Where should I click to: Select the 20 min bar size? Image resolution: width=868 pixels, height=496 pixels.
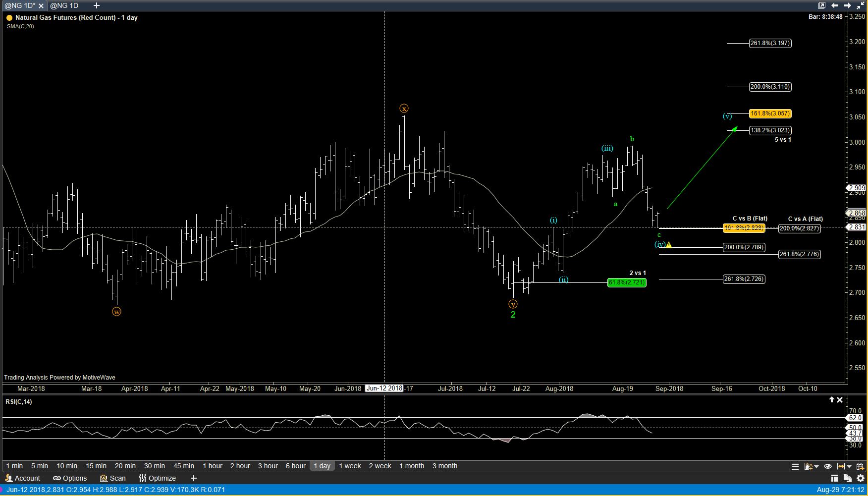click(x=125, y=466)
